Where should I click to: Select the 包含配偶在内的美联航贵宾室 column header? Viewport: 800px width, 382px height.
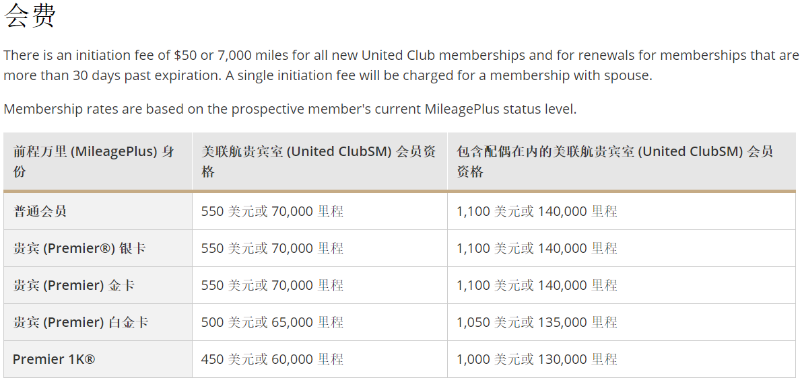(621, 162)
